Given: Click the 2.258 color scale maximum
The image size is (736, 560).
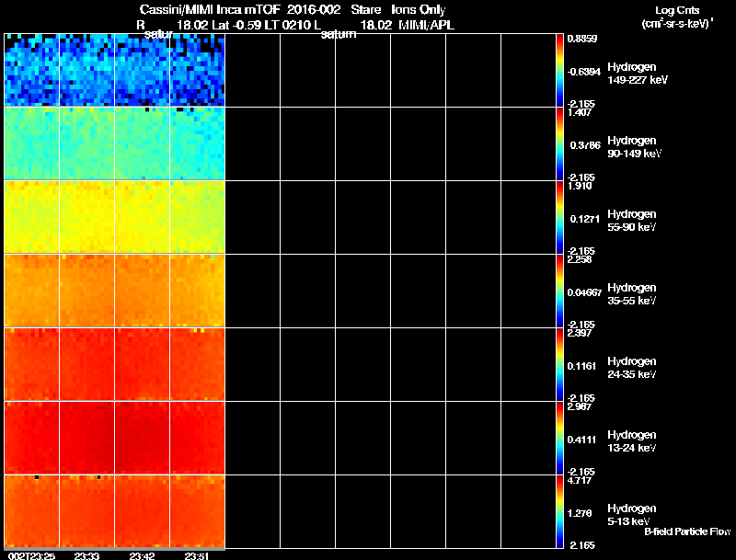Looking at the screenshot, I should tap(580, 259).
